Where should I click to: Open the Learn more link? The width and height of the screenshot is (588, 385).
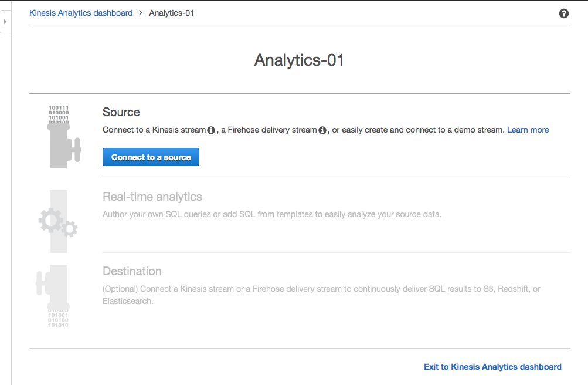(528, 130)
